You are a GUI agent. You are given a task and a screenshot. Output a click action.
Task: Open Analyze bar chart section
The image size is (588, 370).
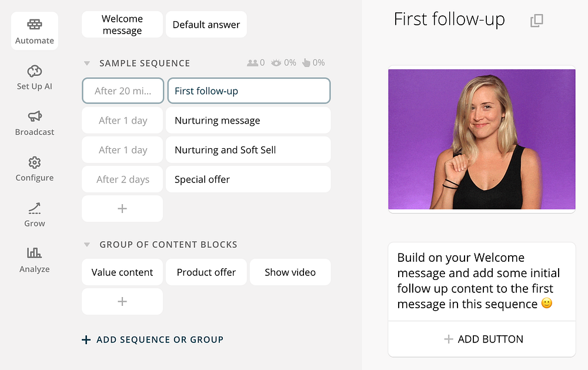[x=35, y=261]
